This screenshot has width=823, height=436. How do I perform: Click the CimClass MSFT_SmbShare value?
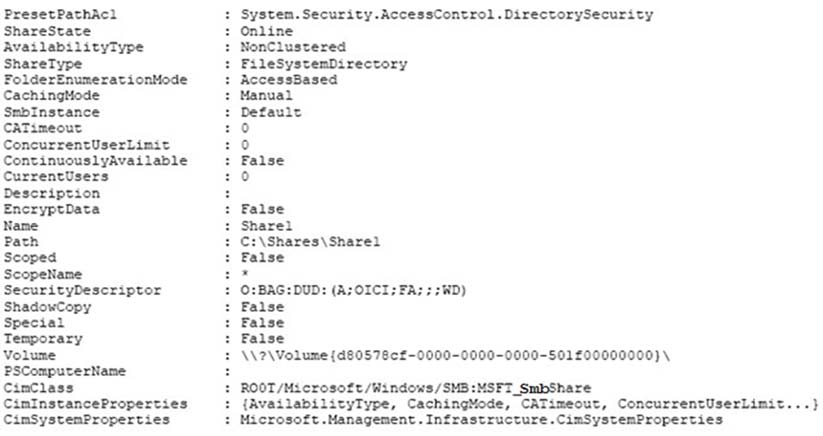[416, 388]
